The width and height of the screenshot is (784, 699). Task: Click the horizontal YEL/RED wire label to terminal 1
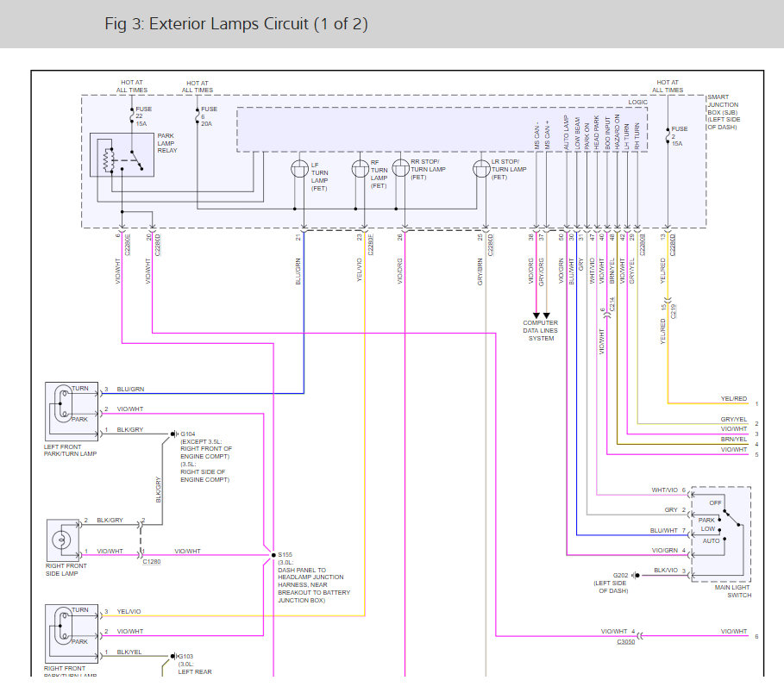(733, 398)
